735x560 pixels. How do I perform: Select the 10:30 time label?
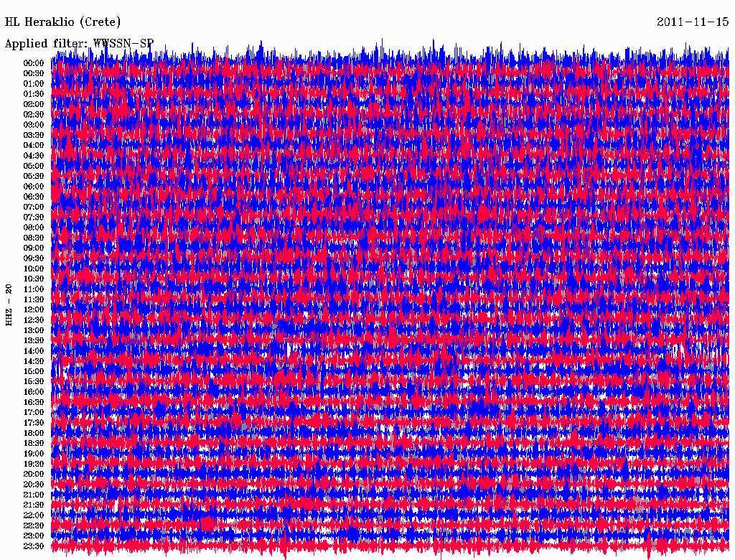(34, 279)
